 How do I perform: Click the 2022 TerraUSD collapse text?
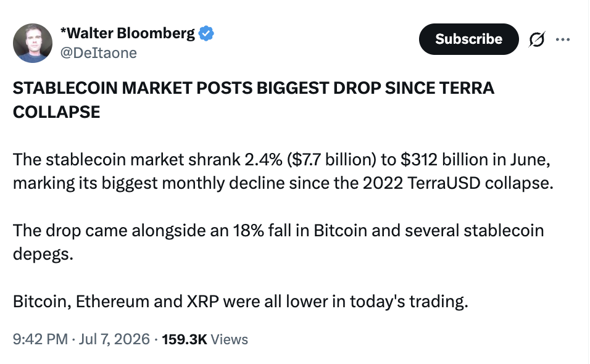coord(458,183)
